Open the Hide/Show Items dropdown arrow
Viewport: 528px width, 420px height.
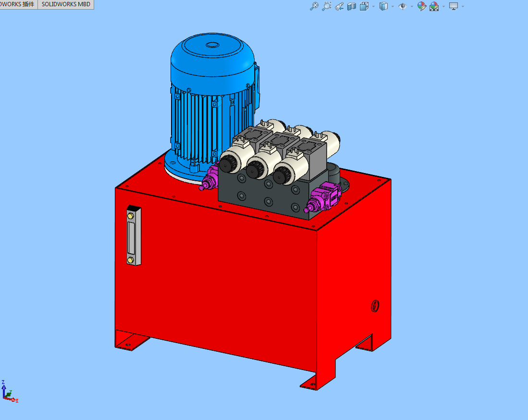[412, 7]
